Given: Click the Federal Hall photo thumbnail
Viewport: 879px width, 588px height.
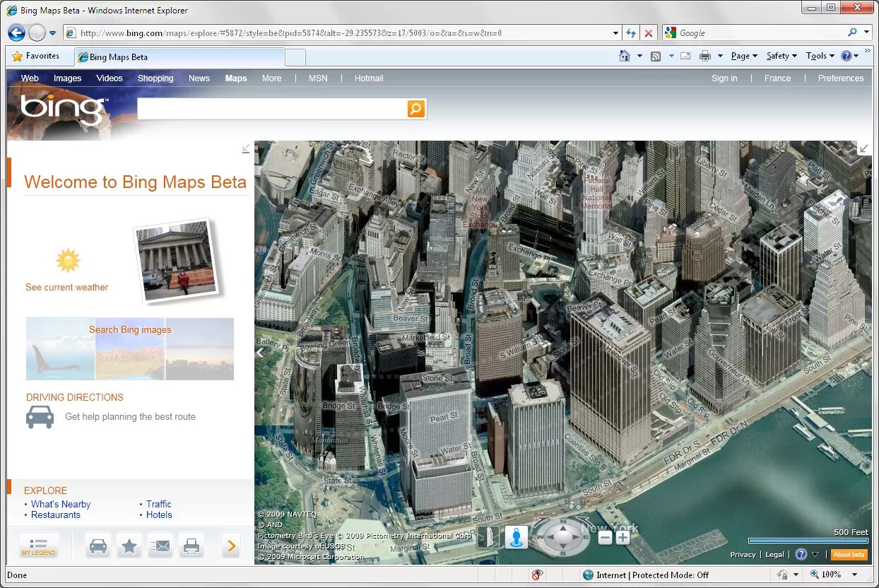Looking at the screenshot, I should click(x=176, y=259).
